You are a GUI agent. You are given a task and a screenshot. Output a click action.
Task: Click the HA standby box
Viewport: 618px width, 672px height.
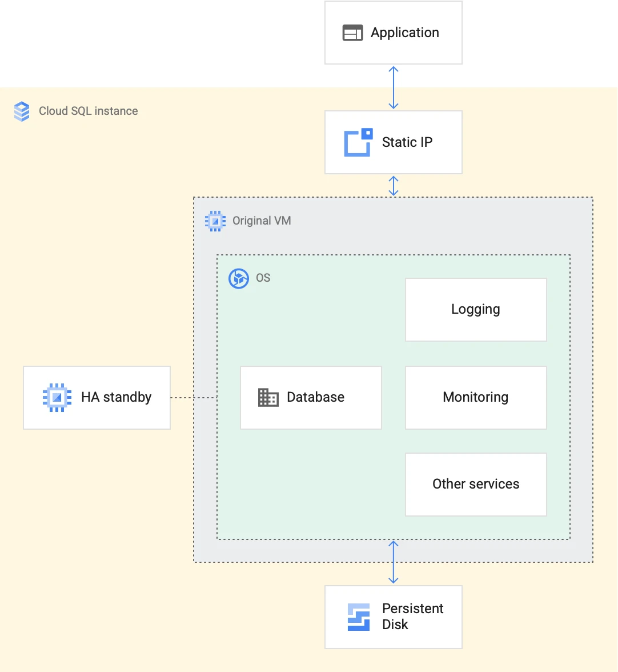(x=96, y=397)
